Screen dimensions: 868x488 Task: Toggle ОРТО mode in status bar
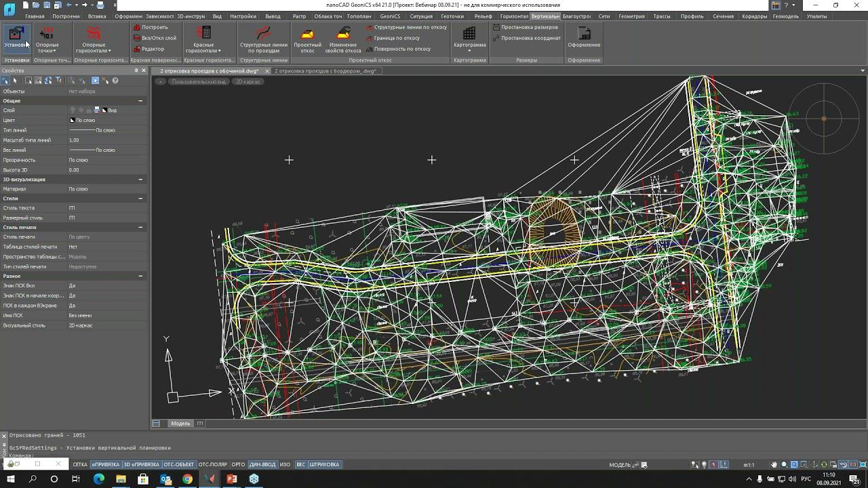[238, 464]
